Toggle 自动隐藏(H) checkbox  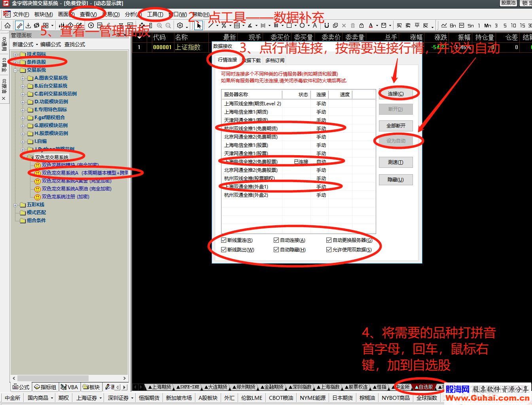[276, 250]
